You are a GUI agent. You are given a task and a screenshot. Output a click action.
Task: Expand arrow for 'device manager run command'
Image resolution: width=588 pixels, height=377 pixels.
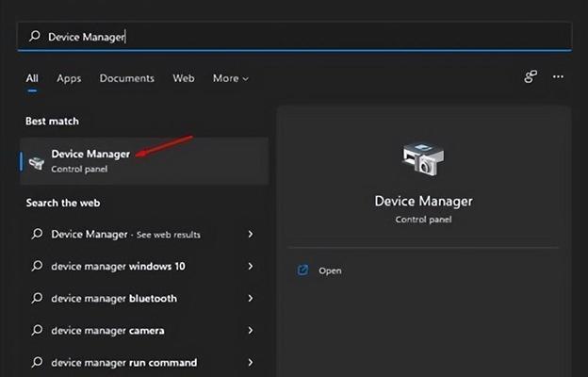pos(250,362)
